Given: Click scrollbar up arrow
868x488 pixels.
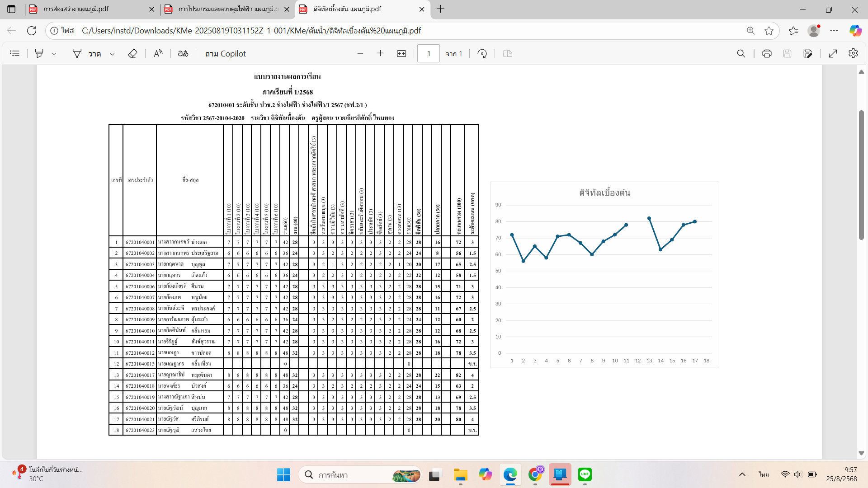Looking at the screenshot, I should click(861, 72).
